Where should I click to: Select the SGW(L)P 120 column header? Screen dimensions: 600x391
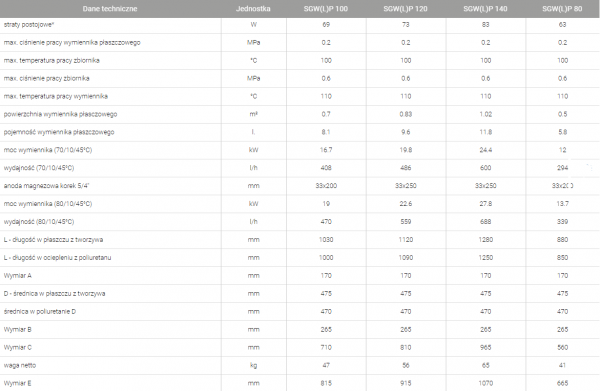[x=405, y=9]
